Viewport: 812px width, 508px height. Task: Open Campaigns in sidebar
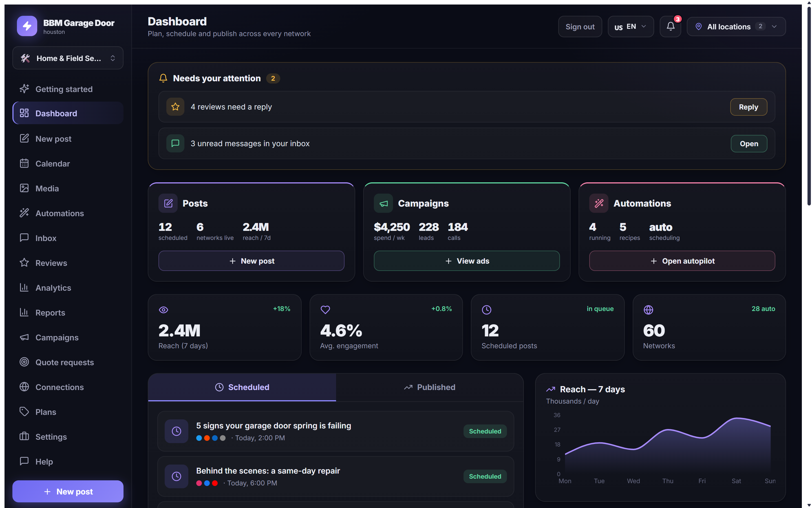pos(68,337)
